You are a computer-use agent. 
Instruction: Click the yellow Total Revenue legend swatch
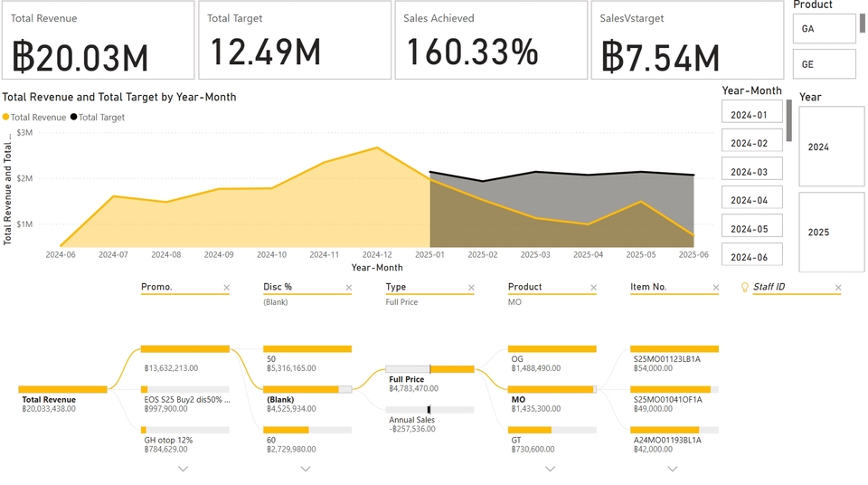6,118
